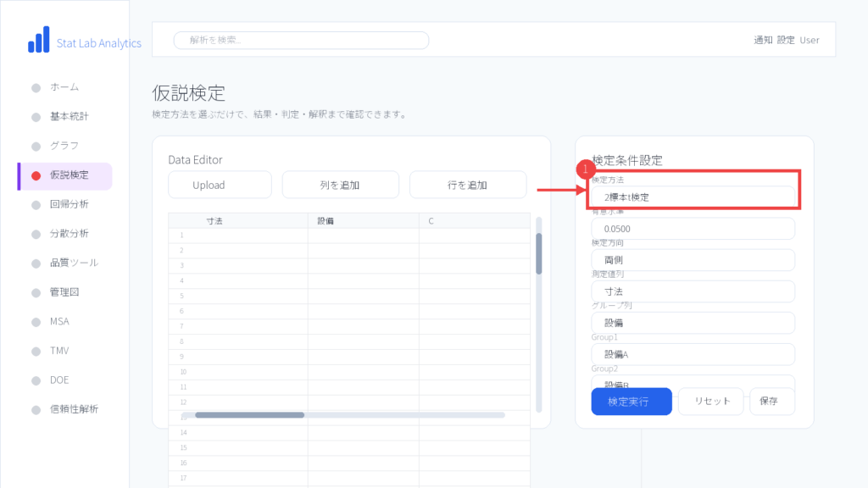Click the Stat Lab Analytics bar-chart logo
868x488 pixels.
click(x=39, y=40)
